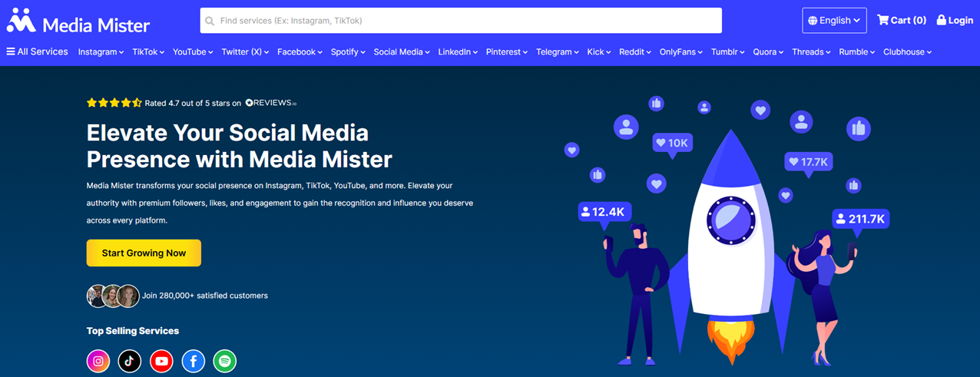Click the search magnifier icon

(x=210, y=21)
